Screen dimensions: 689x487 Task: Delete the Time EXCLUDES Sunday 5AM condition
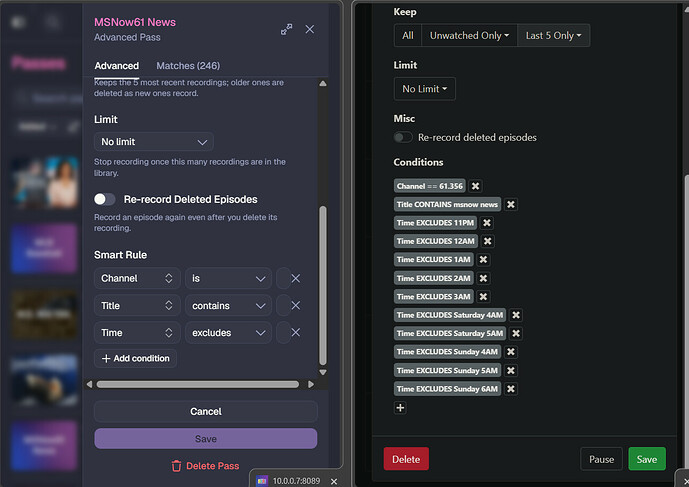[511, 371]
